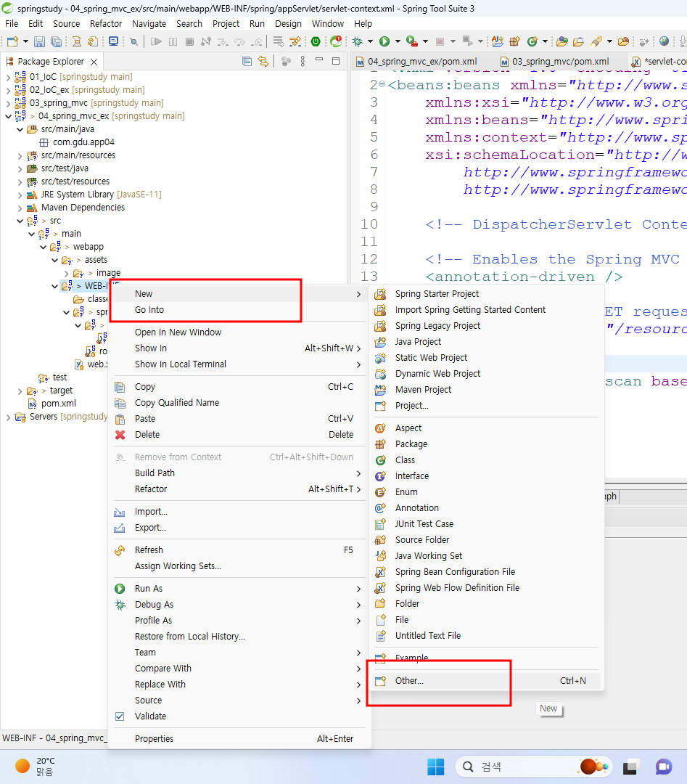687x784 pixels.
Task: Open the File menu
Action: click(12, 23)
